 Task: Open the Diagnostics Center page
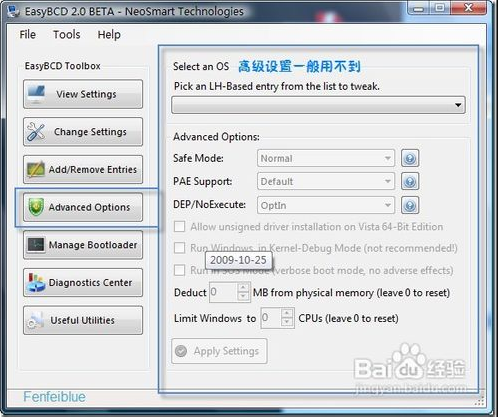pos(83,282)
